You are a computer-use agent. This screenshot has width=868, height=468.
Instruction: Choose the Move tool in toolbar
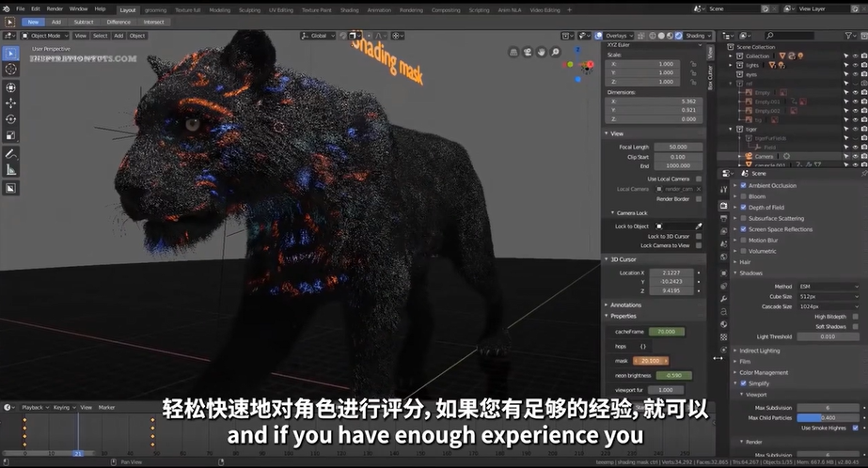[x=10, y=102]
